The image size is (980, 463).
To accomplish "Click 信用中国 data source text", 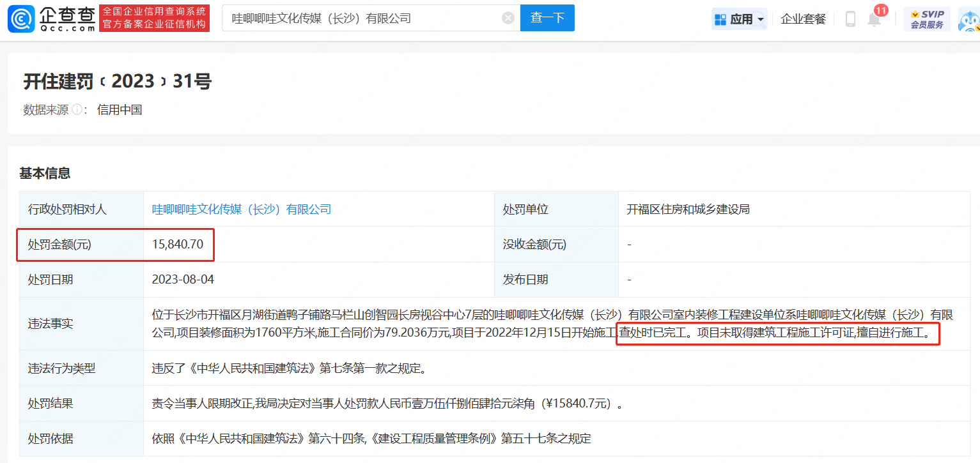I will [120, 110].
